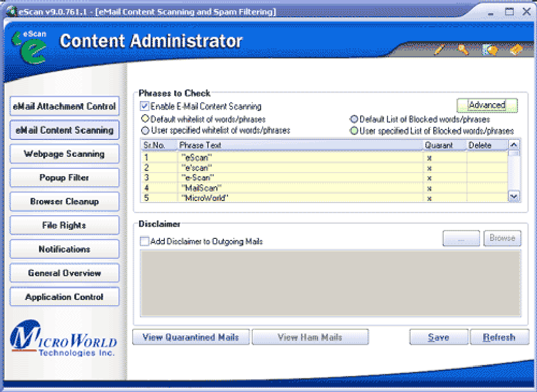Refresh the settings page

click(499, 337)
